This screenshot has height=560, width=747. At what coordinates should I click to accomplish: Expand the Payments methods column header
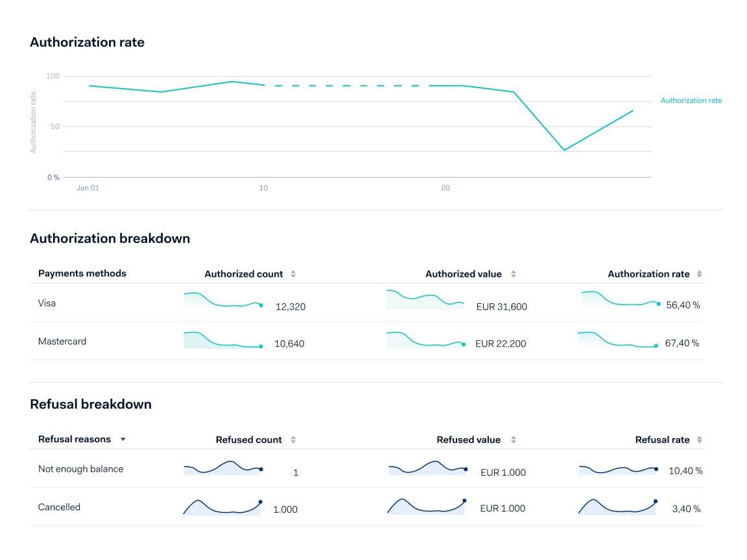[x=81, y=274]
